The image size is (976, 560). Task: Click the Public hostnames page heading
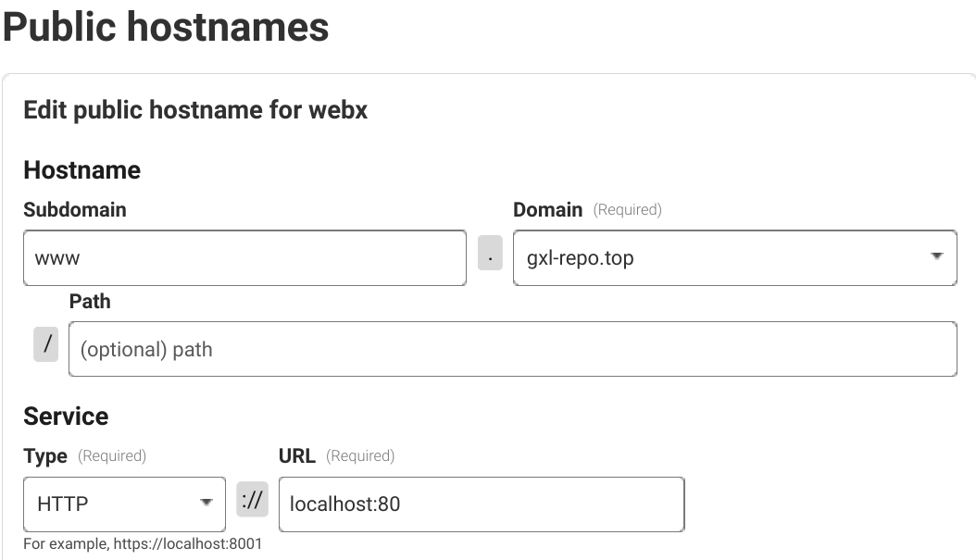tap(166, 27)
